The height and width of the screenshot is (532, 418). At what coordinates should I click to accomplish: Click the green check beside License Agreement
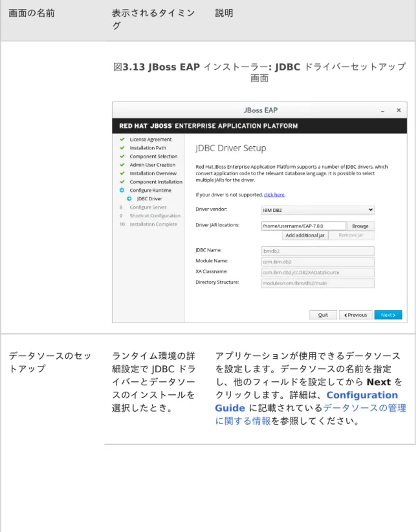tap(122, 139)
